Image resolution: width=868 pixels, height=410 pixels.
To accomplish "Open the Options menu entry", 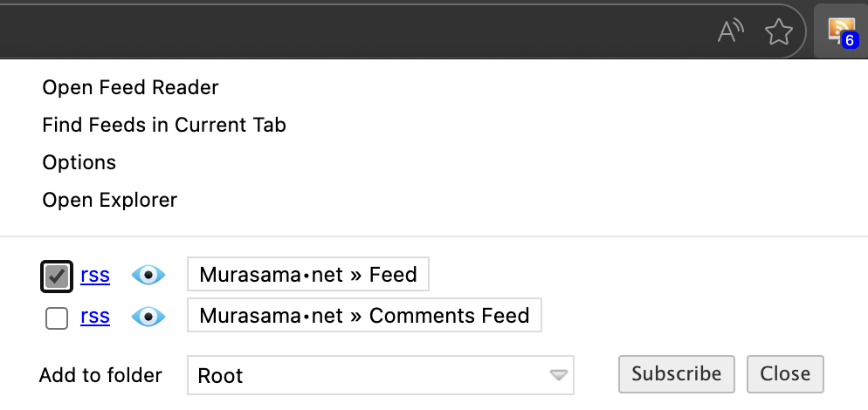I will [79, 162].
